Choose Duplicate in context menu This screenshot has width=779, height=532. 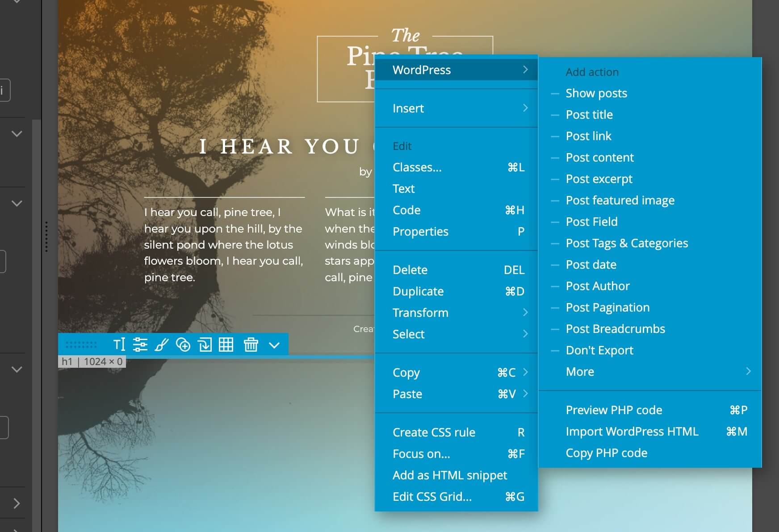click(456, 291)
